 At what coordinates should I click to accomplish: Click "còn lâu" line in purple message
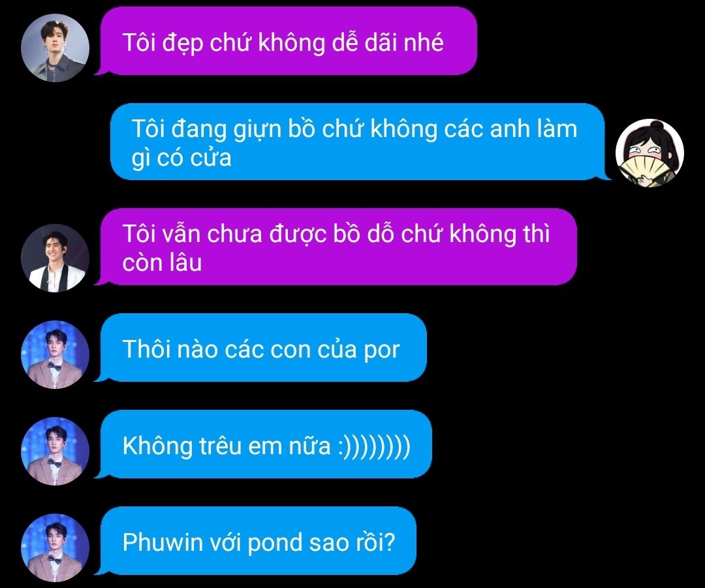coord(162,262)
